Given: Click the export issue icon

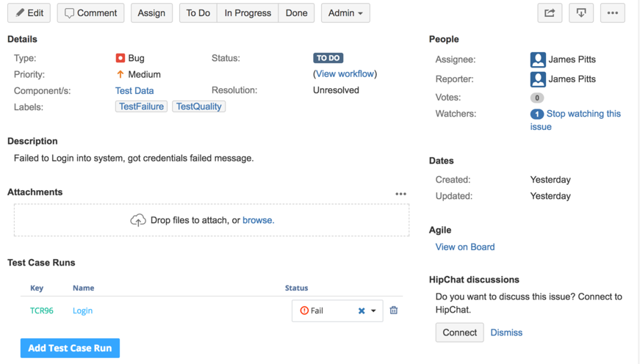Looking at the screenshot, I should click(x=581, y=13).
